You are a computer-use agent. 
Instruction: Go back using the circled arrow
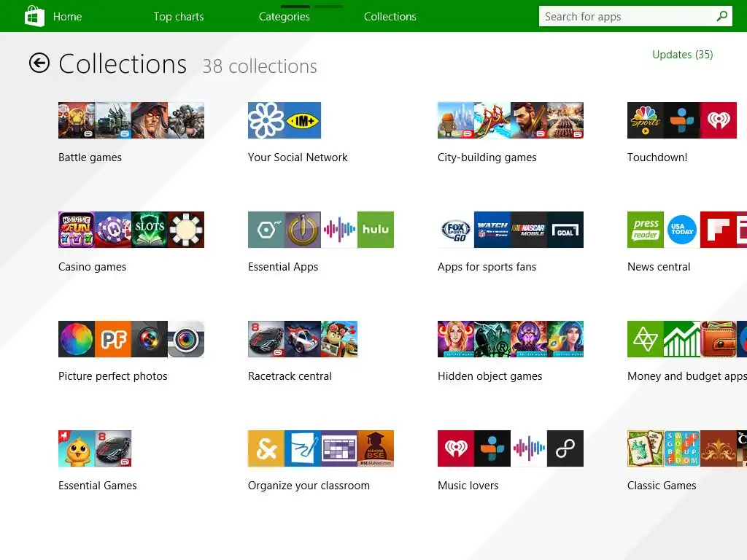click(x=39, y=63)
